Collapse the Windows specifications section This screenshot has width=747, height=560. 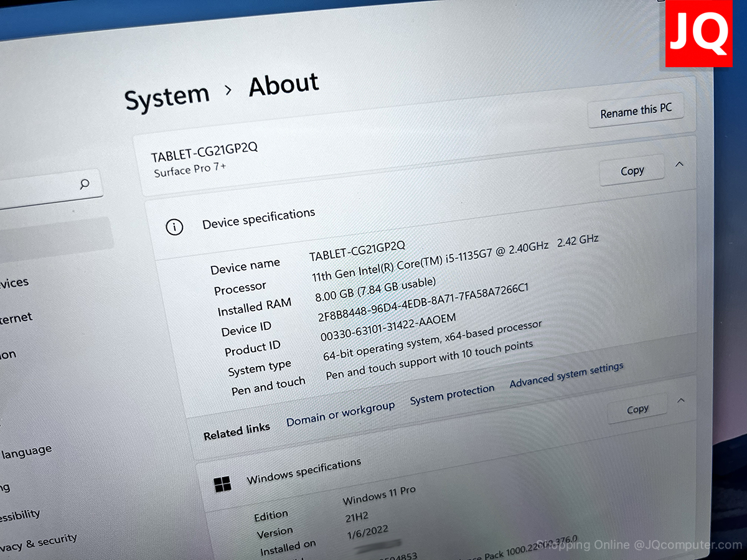pos(681,400)
